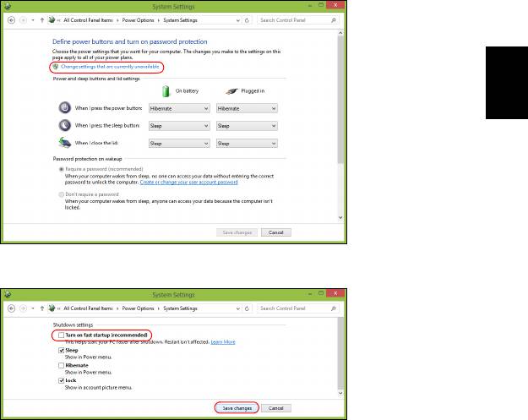Click the sleep button moon icon
Screen dimensions: 528x420
tap(65, 125)
